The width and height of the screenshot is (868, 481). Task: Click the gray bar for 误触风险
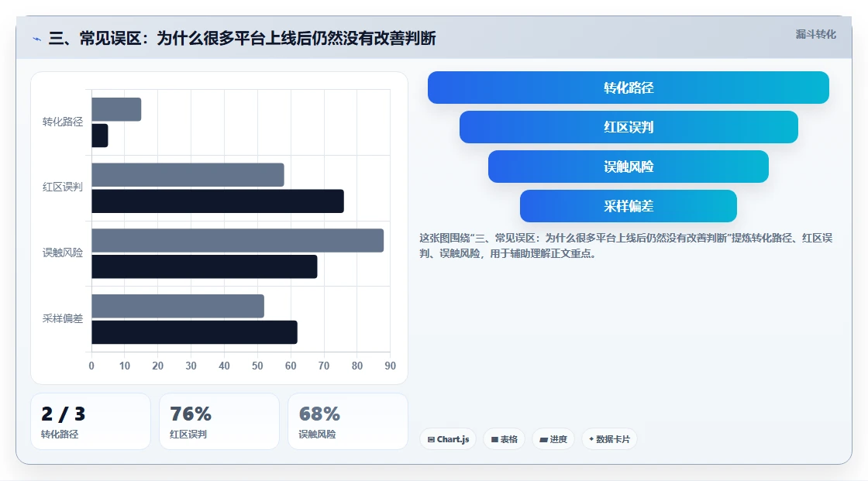[x=237, y=240]
